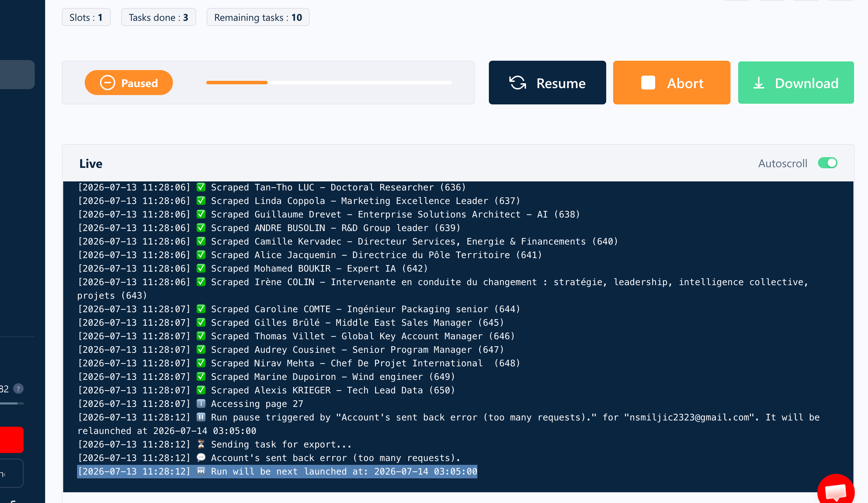Screen dimensions: 868x503
Task: Click the refresh icon in Resume
Action: pyautogui.click(x=518, y=83)
